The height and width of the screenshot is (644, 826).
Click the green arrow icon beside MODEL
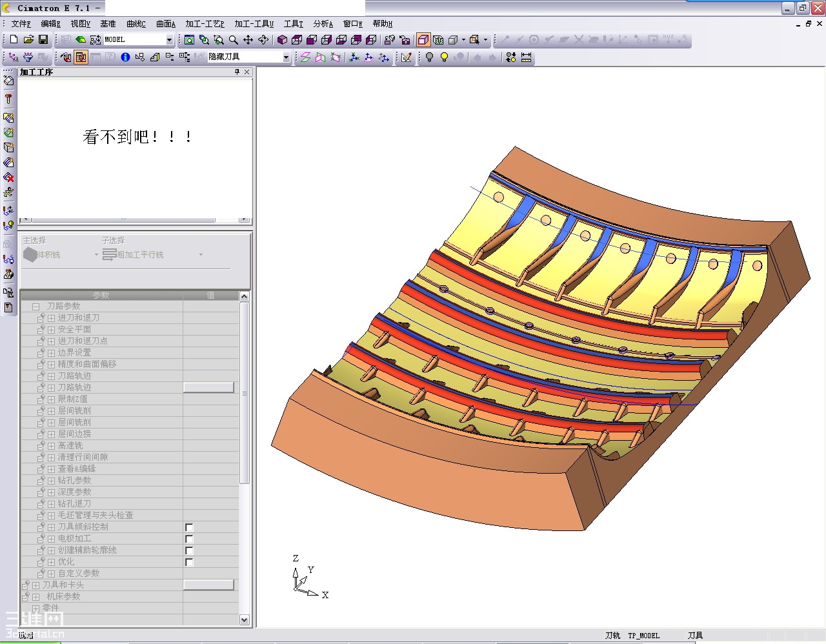point(81,40)
